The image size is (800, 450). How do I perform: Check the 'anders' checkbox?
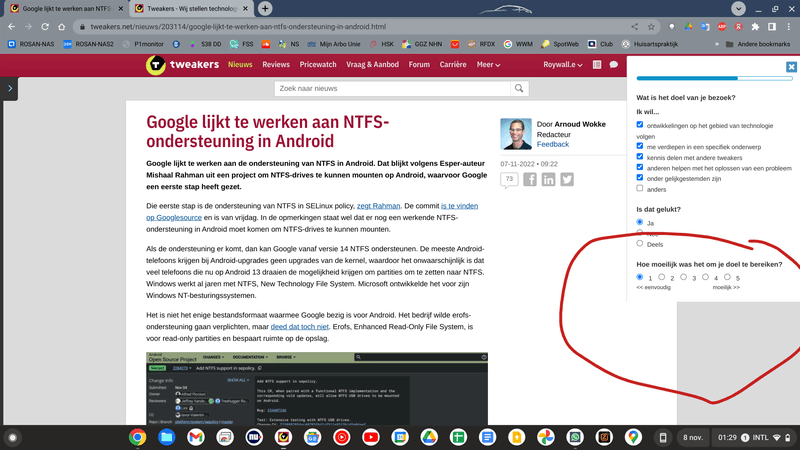coord(640,188)
